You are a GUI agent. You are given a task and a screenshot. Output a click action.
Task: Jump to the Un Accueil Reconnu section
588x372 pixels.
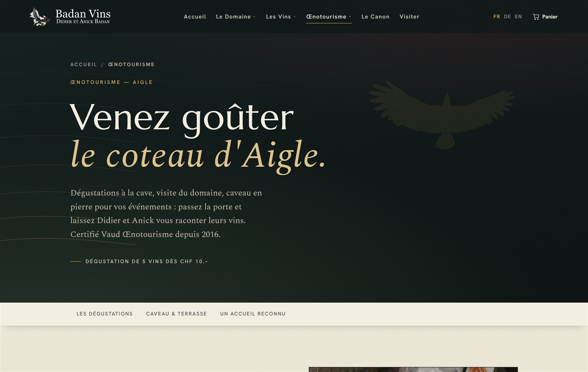[253, 314]
